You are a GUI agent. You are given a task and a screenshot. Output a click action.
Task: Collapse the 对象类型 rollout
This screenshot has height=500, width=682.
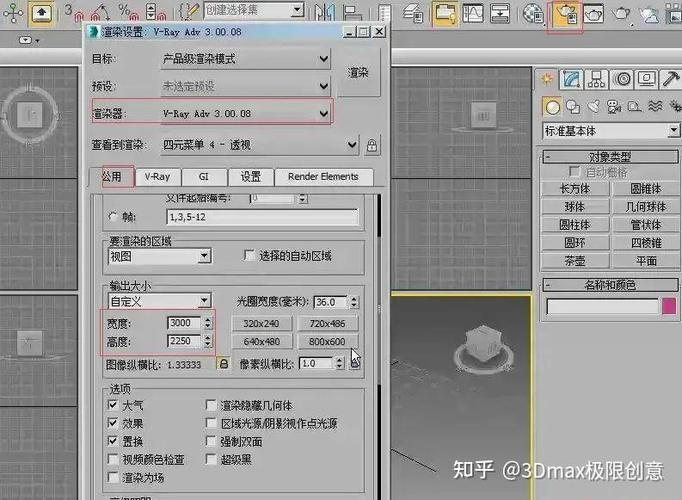click(610, 157)
